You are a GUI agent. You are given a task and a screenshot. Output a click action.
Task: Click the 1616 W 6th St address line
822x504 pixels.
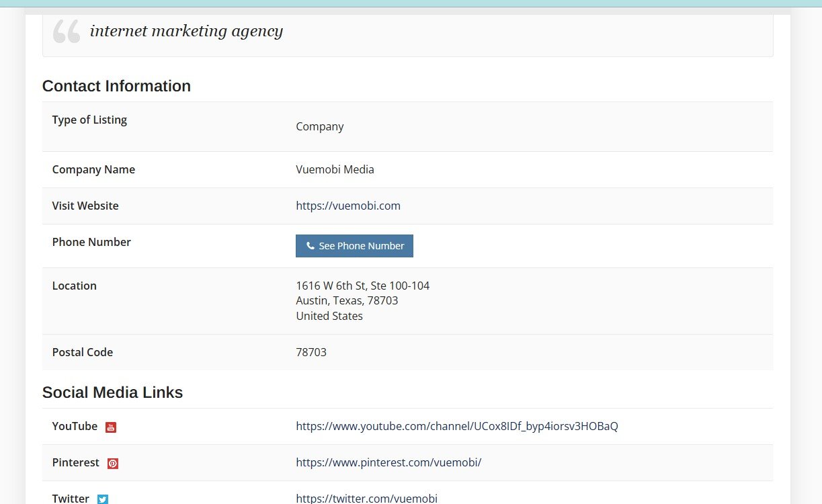(x=362, y=286)
